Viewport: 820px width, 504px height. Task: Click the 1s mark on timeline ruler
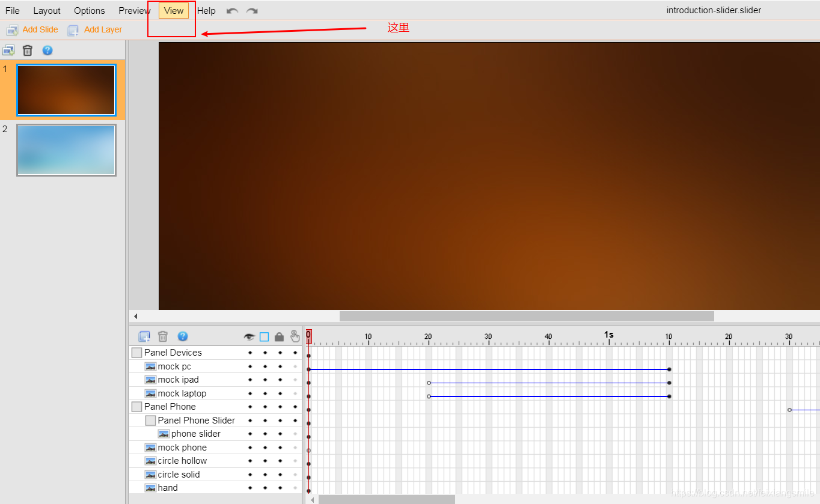point(609,335)
